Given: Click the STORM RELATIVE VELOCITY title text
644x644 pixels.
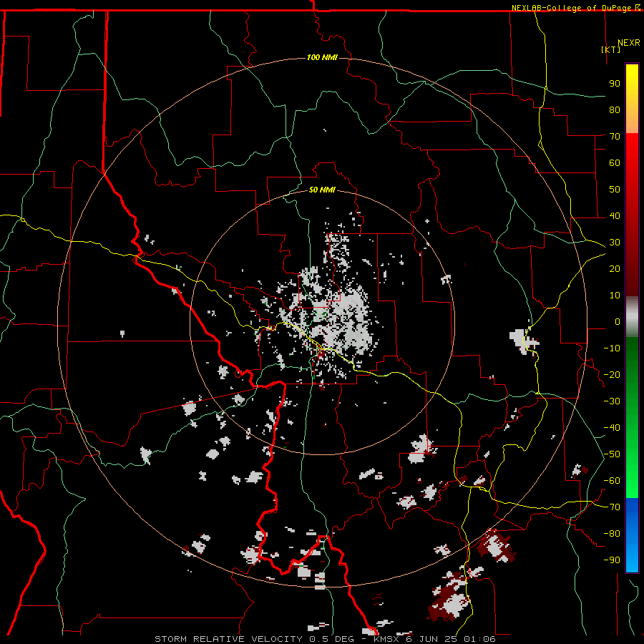Looking at the screenshot, I should tap(228, 639).
